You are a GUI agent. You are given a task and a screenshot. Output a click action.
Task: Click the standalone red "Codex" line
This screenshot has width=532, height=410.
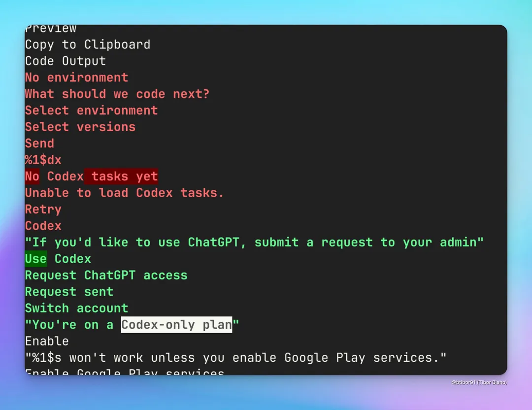point(43,226)
